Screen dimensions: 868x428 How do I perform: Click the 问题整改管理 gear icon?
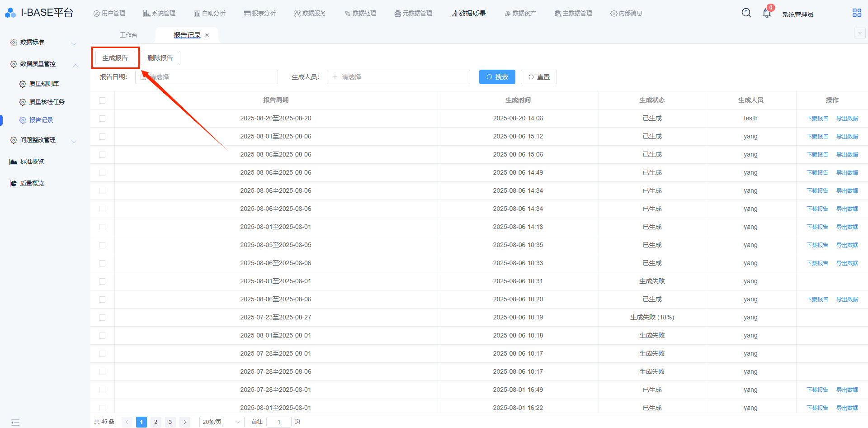point(14,140)
